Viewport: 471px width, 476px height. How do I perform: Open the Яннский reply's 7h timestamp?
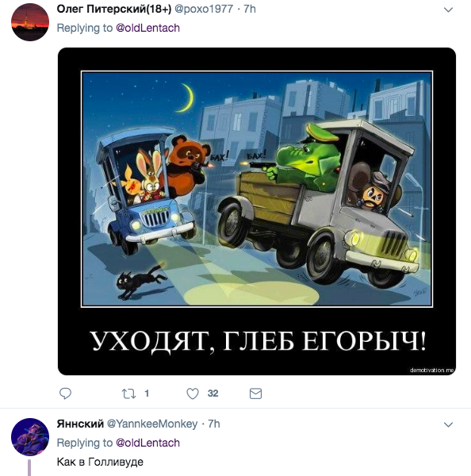pos(214,424)
